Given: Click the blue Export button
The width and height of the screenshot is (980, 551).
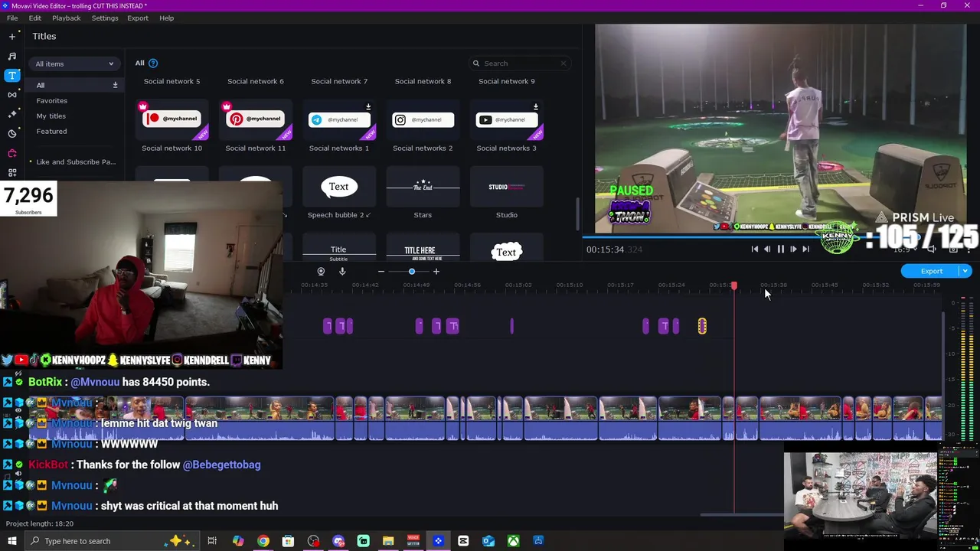Looking at the screenshot, I should [931, 271].
